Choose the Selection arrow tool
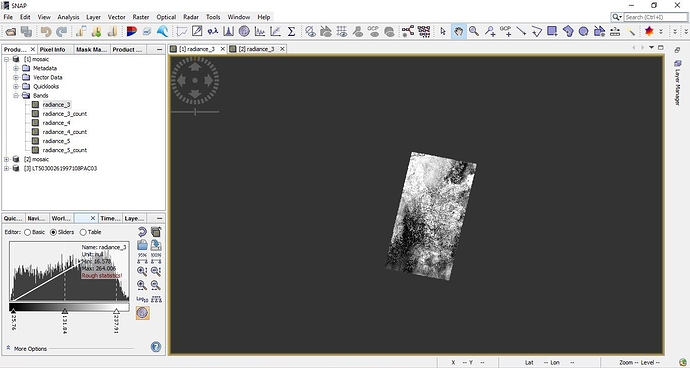The width and height of the screenshot is (690, 368). [443, 31]
